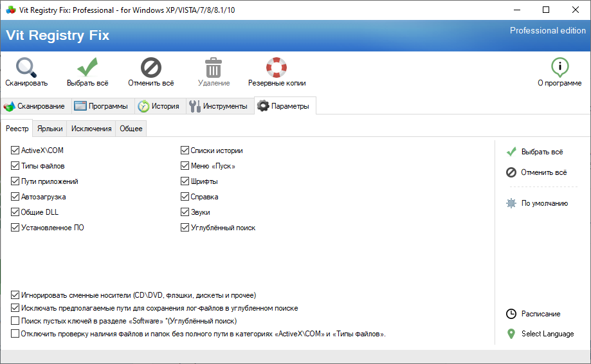
Task: Click the side panel Выбрать всё label
Action: click(x=542, y=152)
